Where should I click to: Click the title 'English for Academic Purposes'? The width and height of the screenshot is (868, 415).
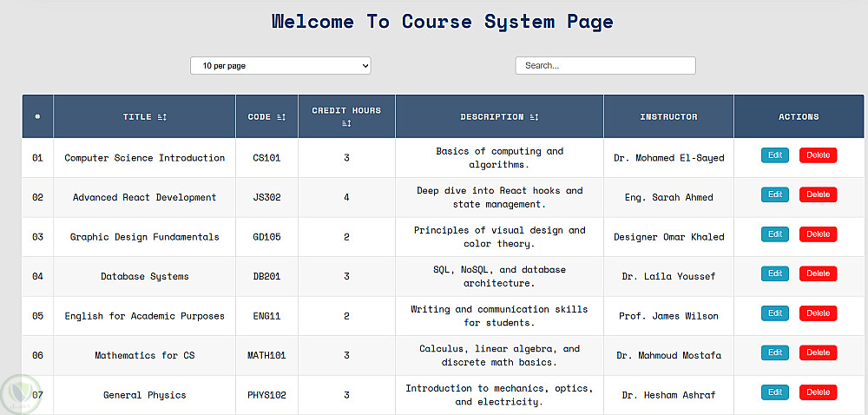[x=144, y=316]
